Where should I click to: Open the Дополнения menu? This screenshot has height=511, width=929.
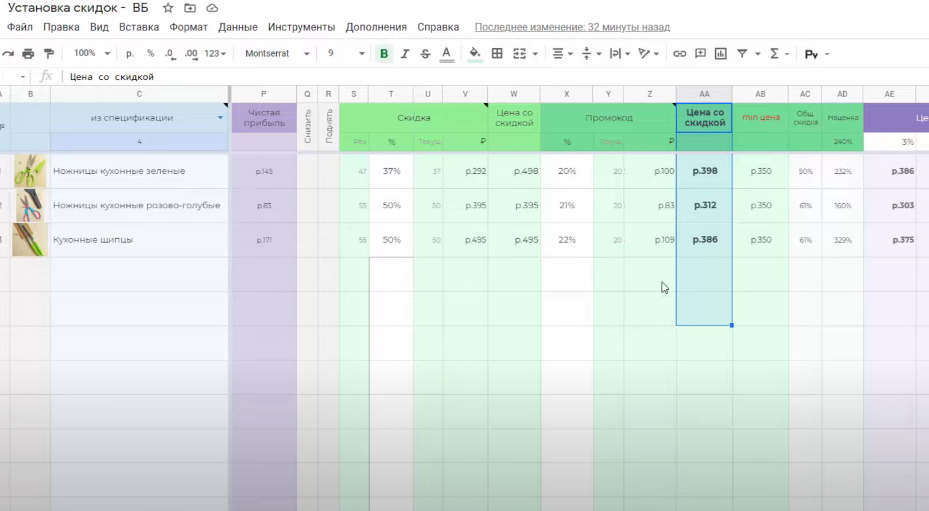pyautogui.click(x=376, y=27)
